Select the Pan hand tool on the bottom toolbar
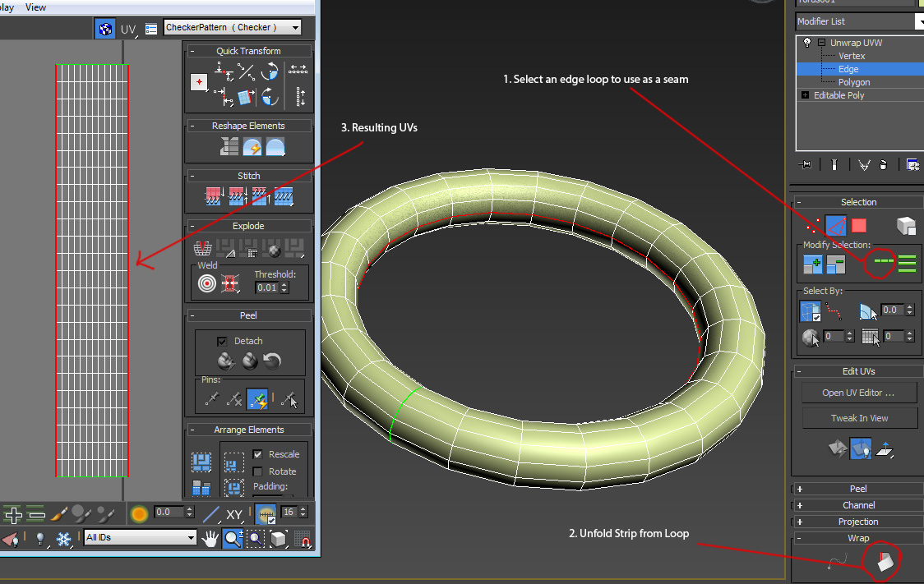Screen dimensions: 924x584 click(210, 538)
